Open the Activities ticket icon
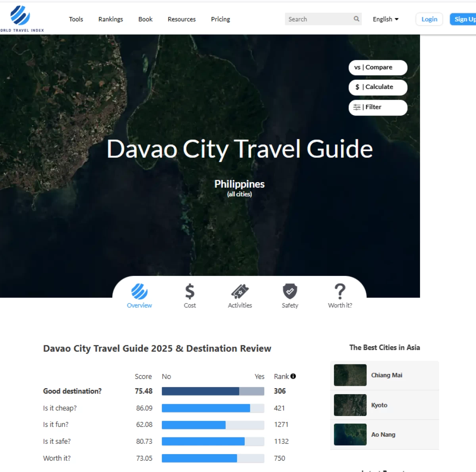The width and height of the screenshot is (476, 472). pos(240,292)
